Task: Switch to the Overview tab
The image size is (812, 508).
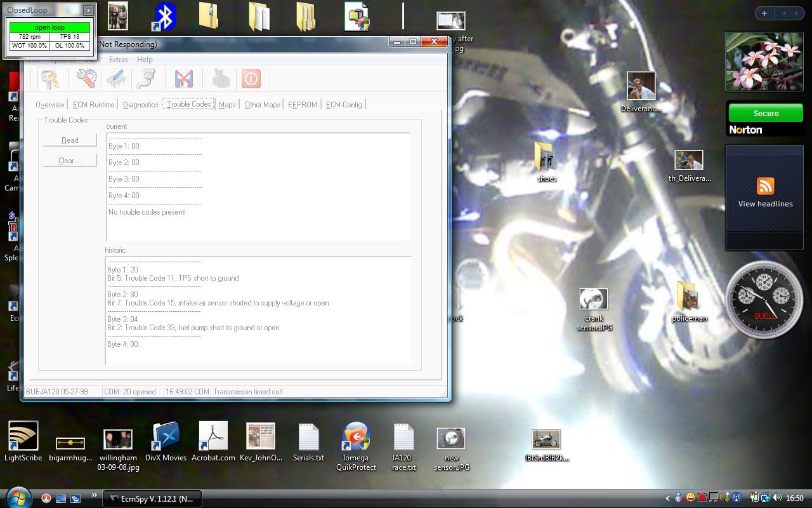Action: [49, 105]
